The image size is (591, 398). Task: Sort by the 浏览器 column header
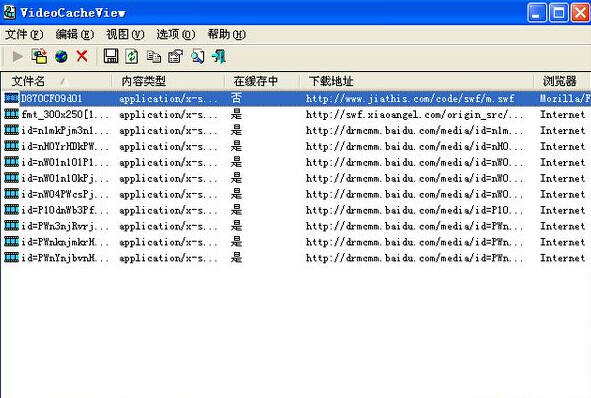(x=562, y=81)
